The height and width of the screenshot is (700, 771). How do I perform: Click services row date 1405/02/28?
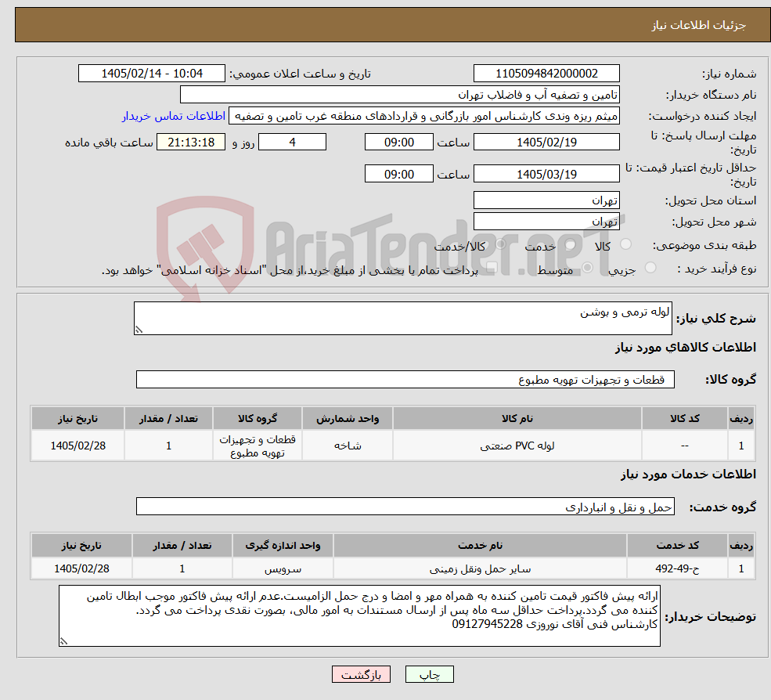[x=81, y=568]
